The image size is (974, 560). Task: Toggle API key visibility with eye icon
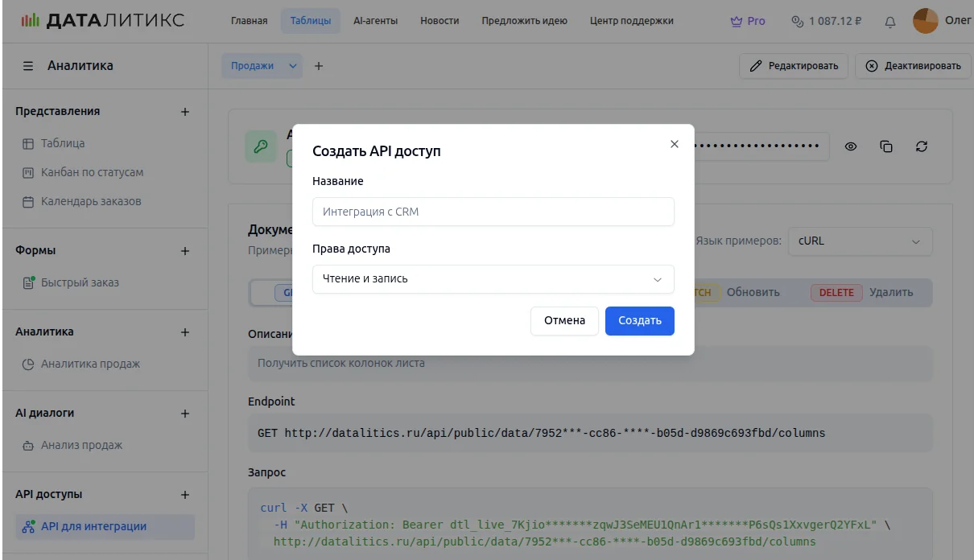851,146
